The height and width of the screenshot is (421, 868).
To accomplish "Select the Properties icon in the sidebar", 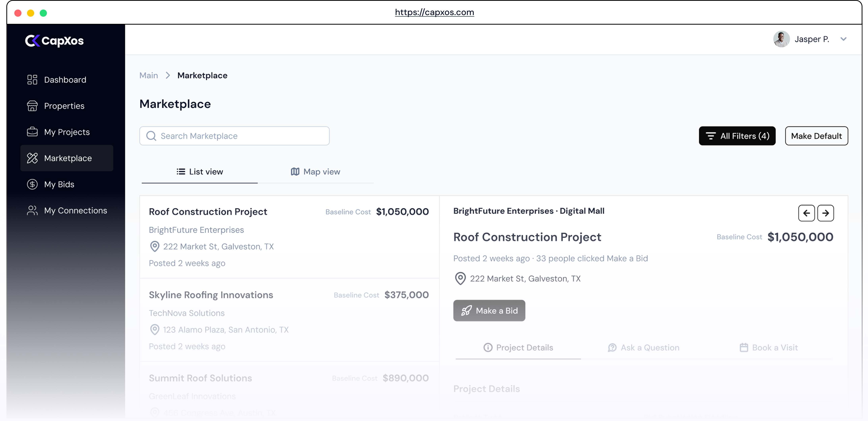I will [x=32, y=106].
